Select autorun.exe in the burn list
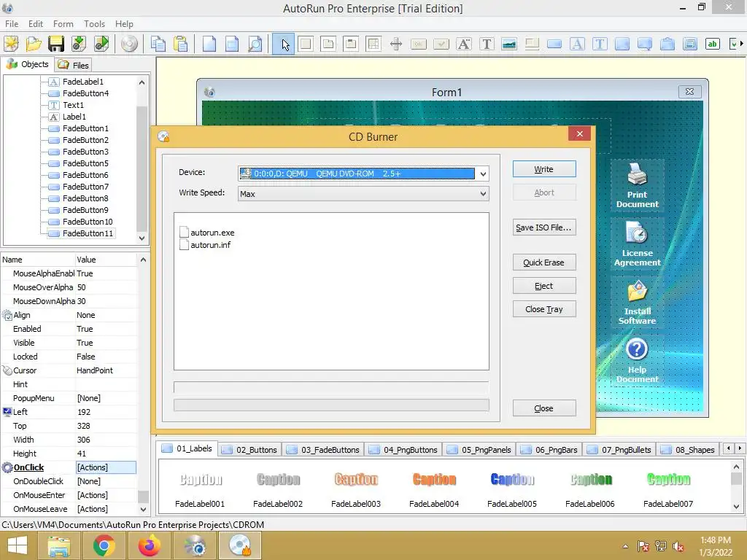This screenshot has height=560, width=747. pyautogui.click(x=207, y=233)
